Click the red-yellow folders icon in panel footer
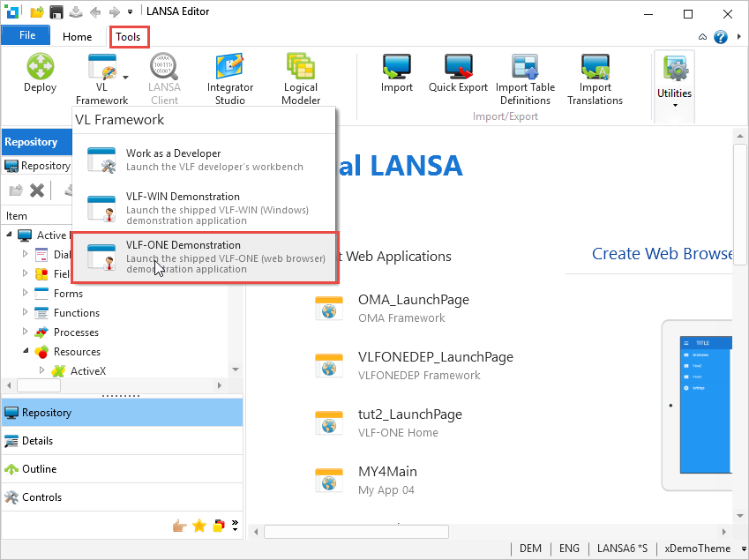The image size is (749, 560). [x=219, y=526]
